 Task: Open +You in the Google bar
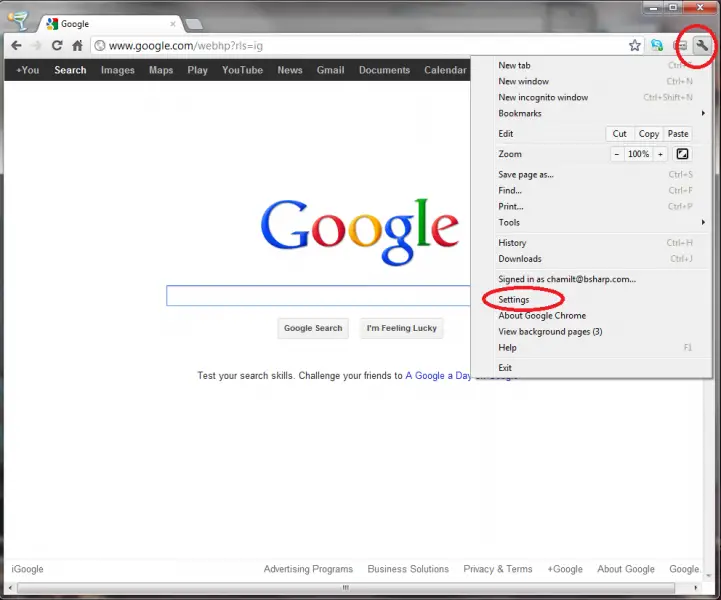coord(28,70)
